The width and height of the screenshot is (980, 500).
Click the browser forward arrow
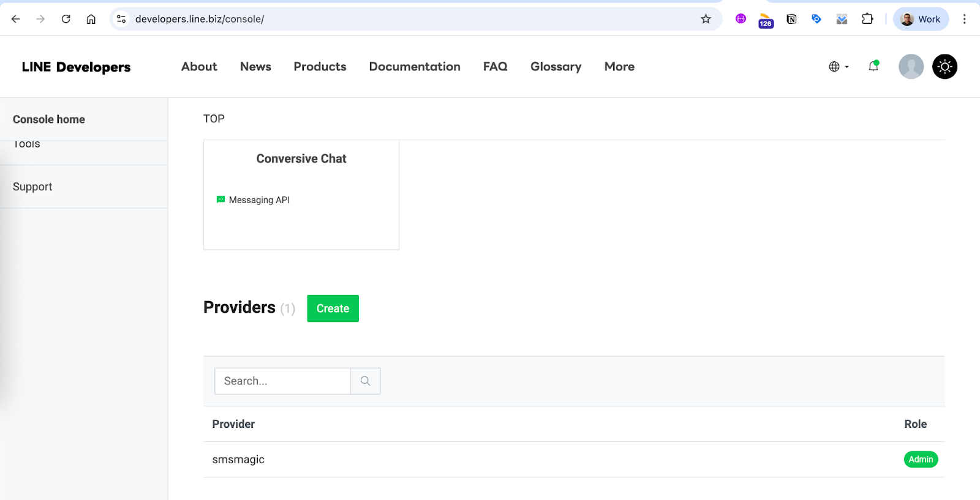(40, 19)
